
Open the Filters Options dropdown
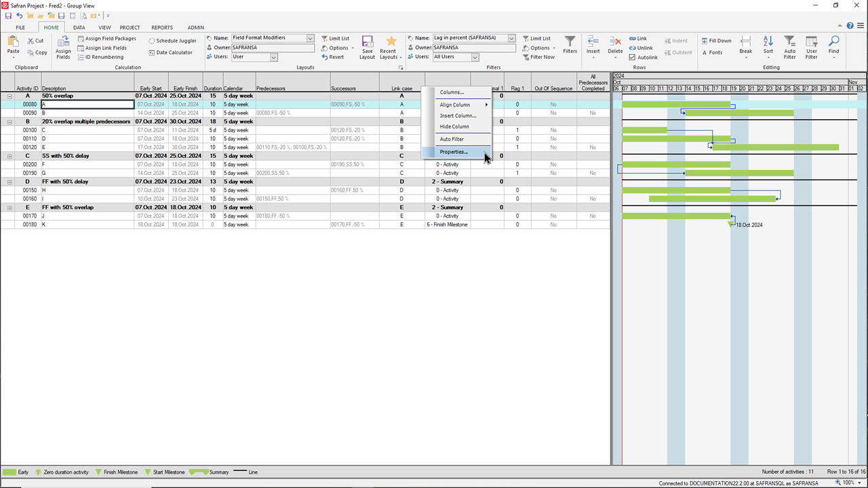tap(539, 48)
